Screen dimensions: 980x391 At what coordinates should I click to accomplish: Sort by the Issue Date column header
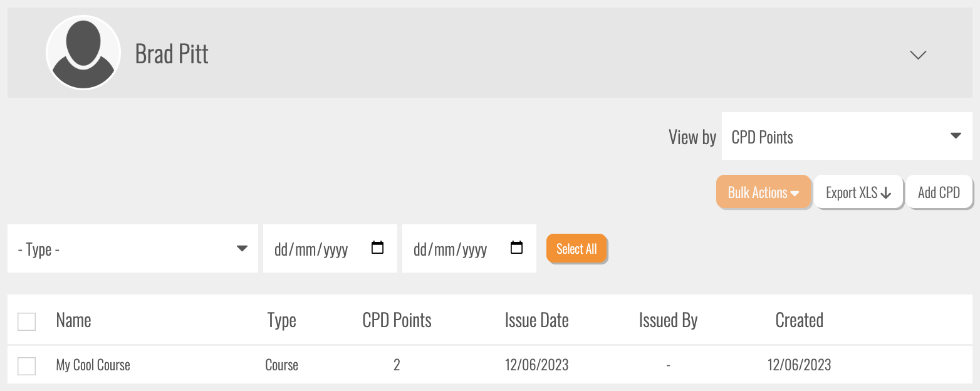click(x=536, y=320)
